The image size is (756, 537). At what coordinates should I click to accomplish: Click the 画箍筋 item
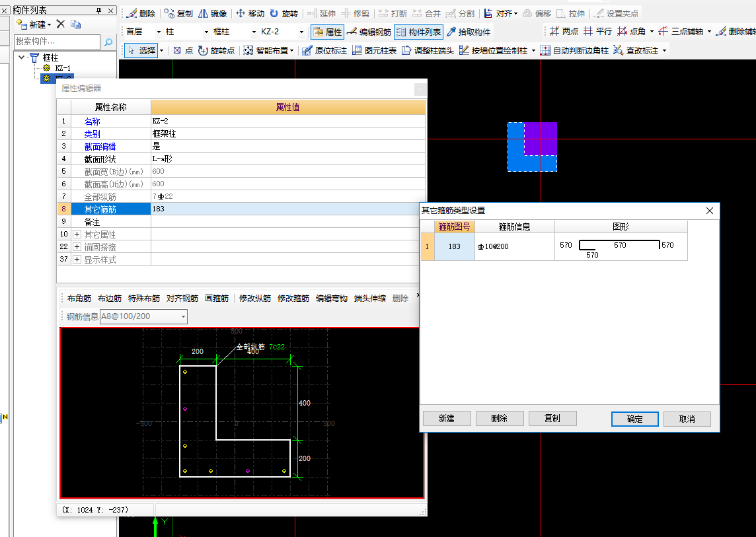click(217, 299)
